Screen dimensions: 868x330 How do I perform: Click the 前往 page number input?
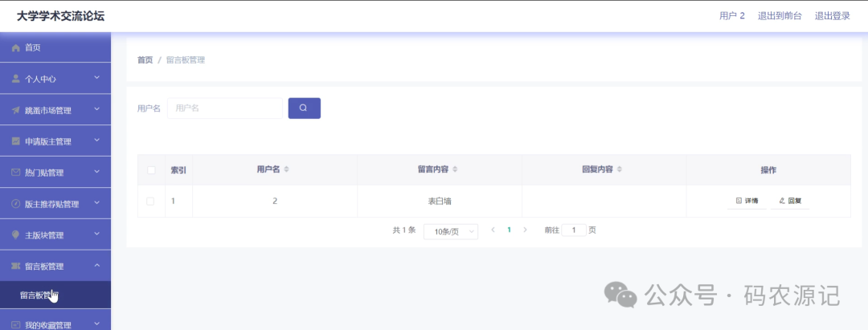point(574,230)
